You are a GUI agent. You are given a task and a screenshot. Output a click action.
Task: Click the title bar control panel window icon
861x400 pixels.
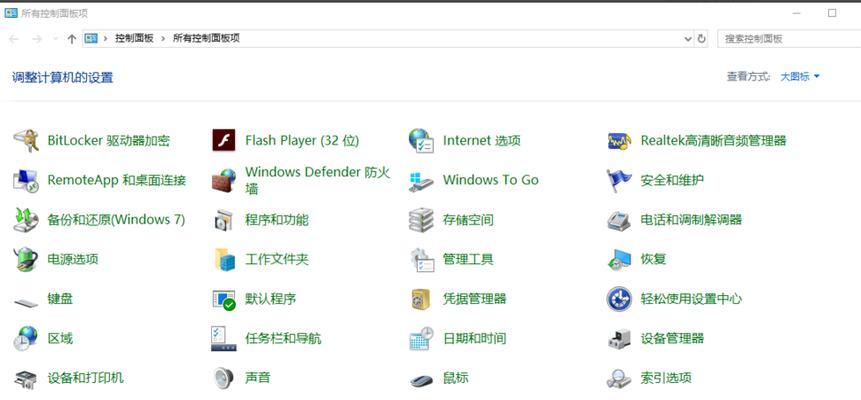[10, 13]
